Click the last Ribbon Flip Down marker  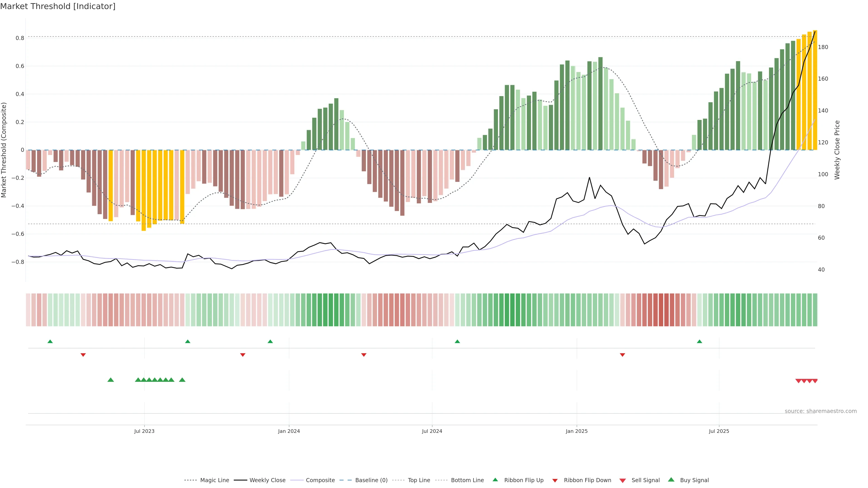tap(622, 355)
